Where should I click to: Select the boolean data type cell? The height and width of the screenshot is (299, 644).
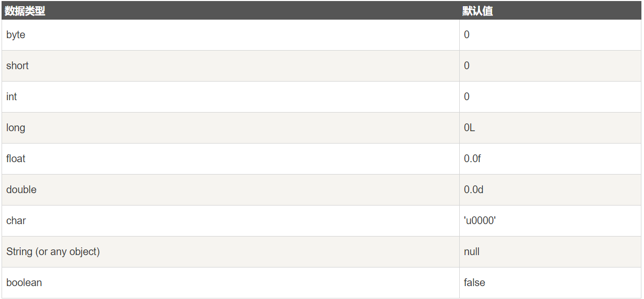(x=24, y=283)
